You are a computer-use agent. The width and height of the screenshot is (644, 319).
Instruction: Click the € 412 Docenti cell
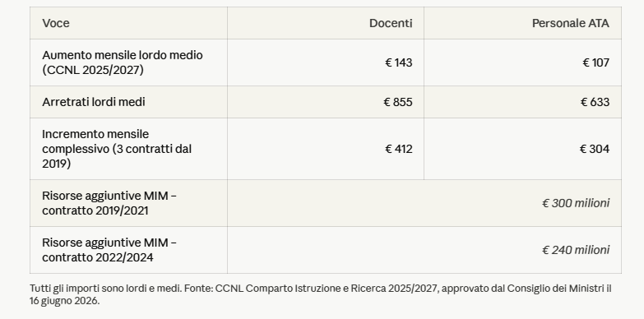click(x=398, y=149)
